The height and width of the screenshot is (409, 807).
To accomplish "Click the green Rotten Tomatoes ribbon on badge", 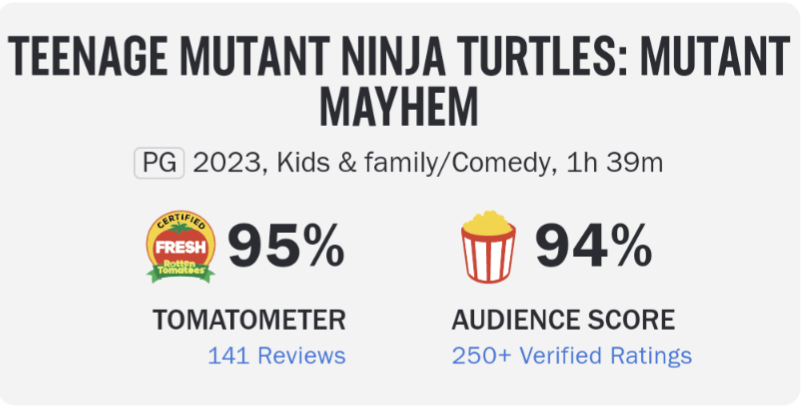I will (180, 270).
